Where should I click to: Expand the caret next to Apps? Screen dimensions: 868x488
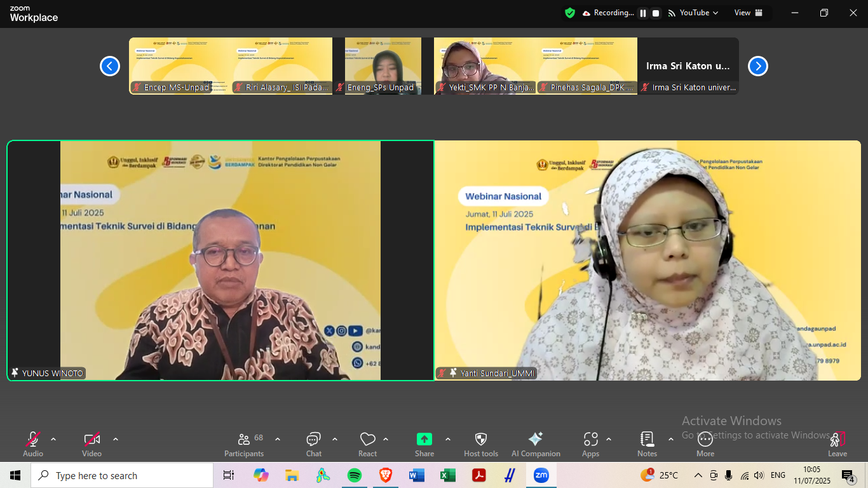[609, 439]
